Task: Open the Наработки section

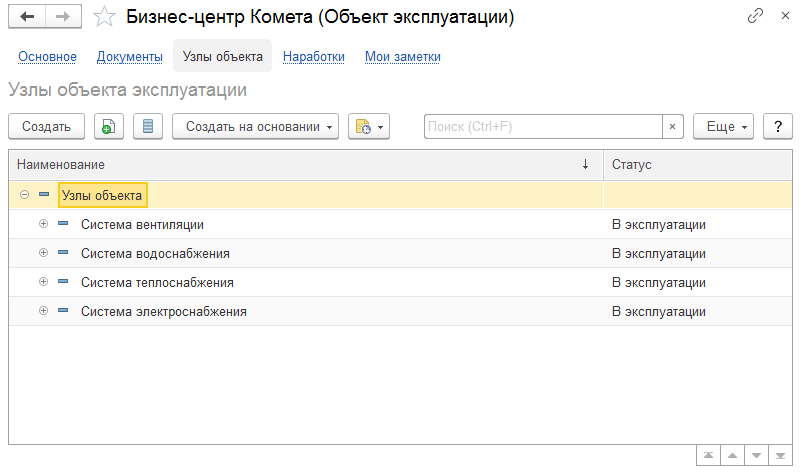Action: pyautogui.click(x=313, y=57)
